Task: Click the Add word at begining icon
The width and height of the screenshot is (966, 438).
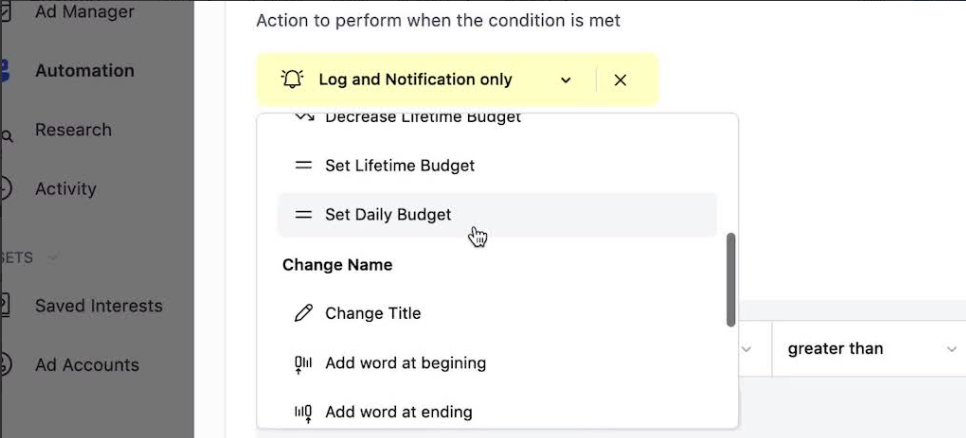Action: click(303, 363)
